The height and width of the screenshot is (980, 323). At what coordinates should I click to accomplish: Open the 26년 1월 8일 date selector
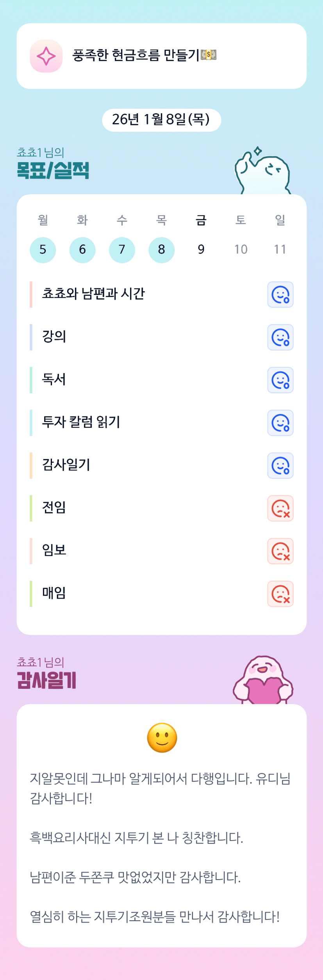pyautogui.click(x=161, y=120)
